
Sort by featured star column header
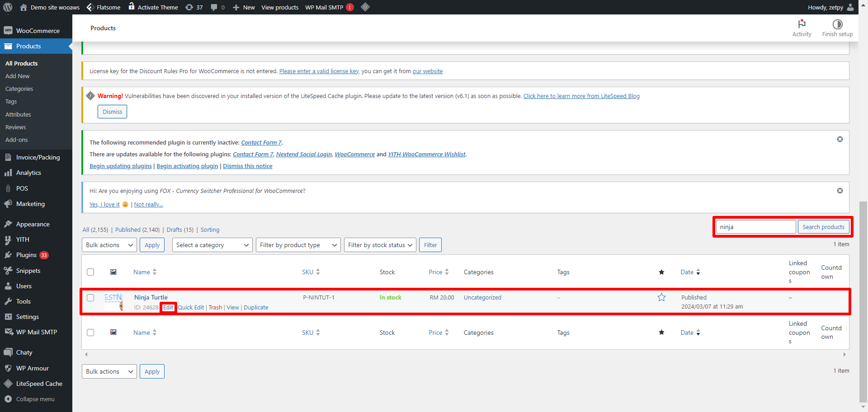pyautogui.click(x=661, y=272)
